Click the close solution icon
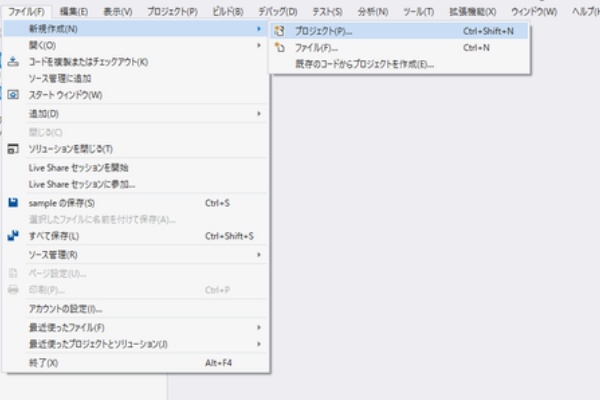 [13, 149]
